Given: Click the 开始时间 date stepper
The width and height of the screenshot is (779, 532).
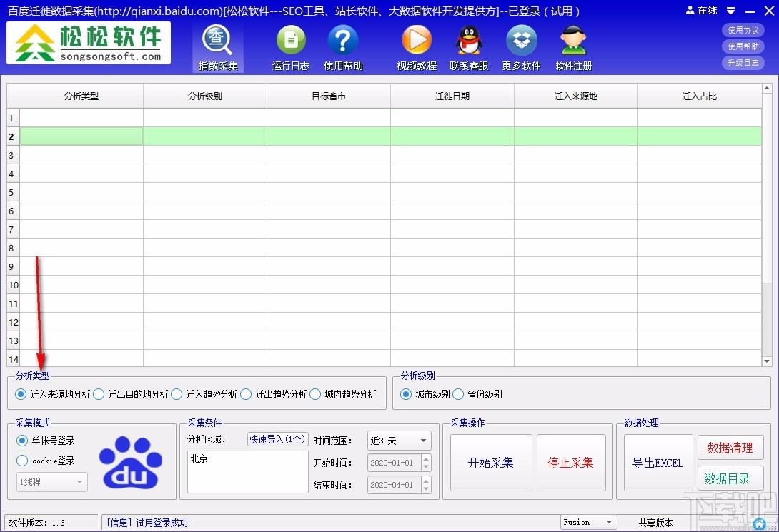Looking at the screenshot, I should tap(426, 463).
